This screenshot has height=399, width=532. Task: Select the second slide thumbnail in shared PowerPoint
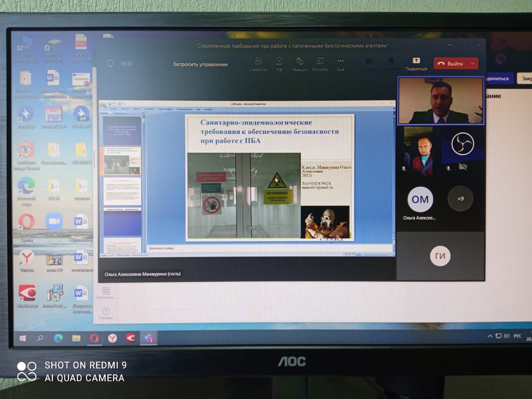122,161
